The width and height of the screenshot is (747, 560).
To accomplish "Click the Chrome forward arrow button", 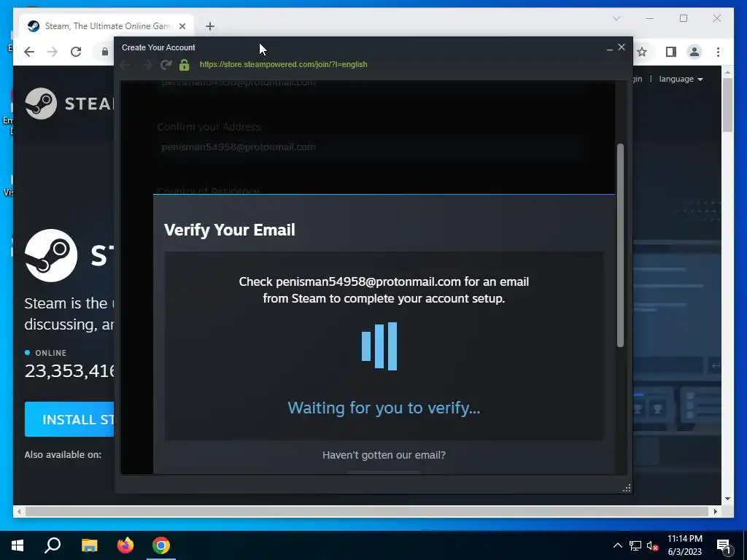I will pos(53,52).
